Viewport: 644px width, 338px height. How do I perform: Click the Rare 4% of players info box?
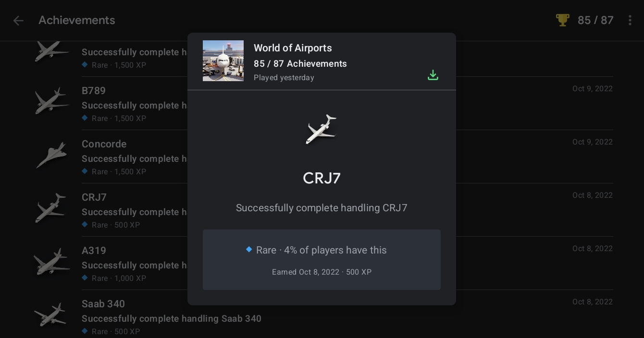click(x=322, y=260)
